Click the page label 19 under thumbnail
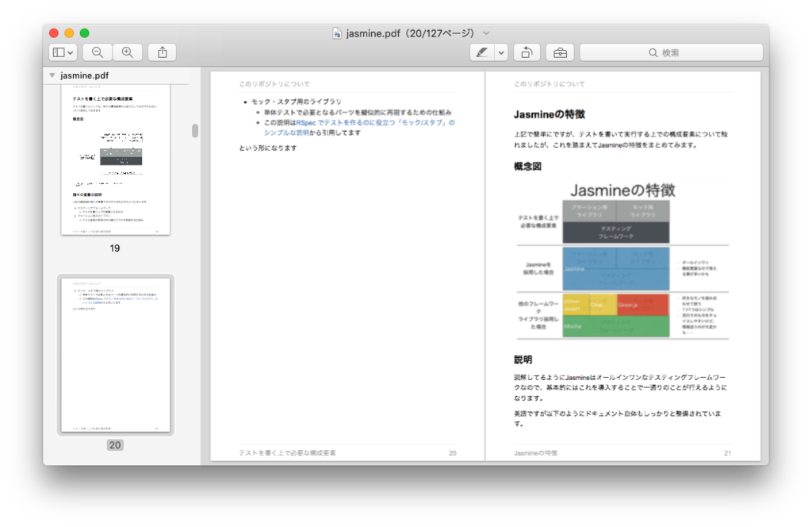Screen dimensions: 812x527 click(x=115, y=248)
